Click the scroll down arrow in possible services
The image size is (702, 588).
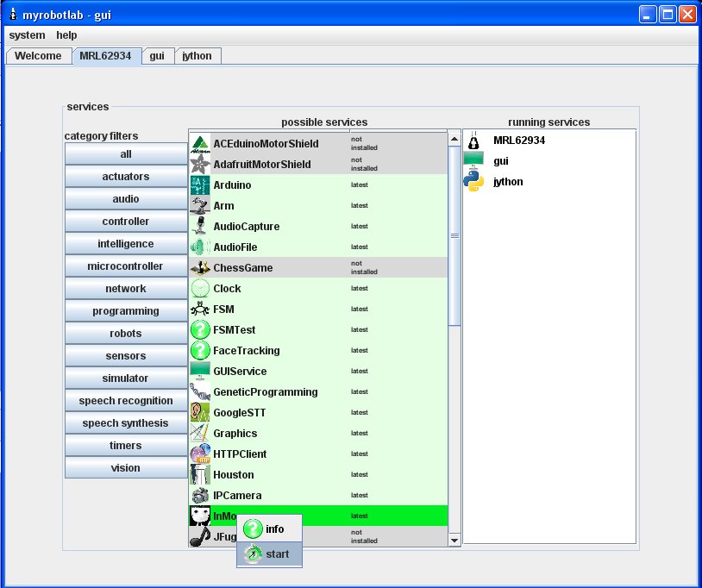454,540
